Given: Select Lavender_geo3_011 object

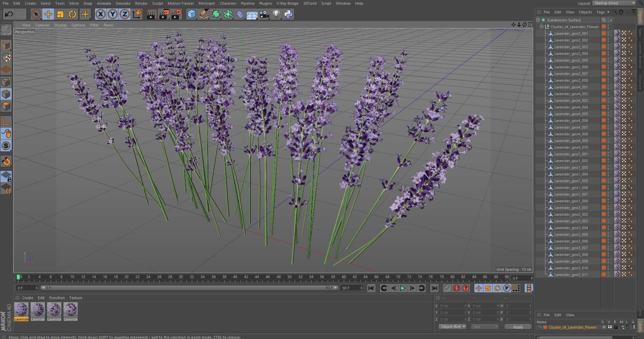Looking at the screenshot, I should [x=571, y=275].
